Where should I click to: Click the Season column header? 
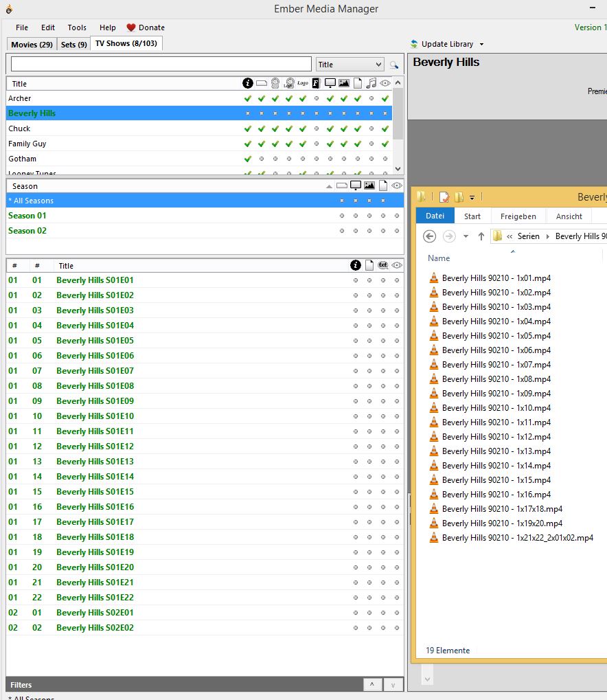pos(25,186)
